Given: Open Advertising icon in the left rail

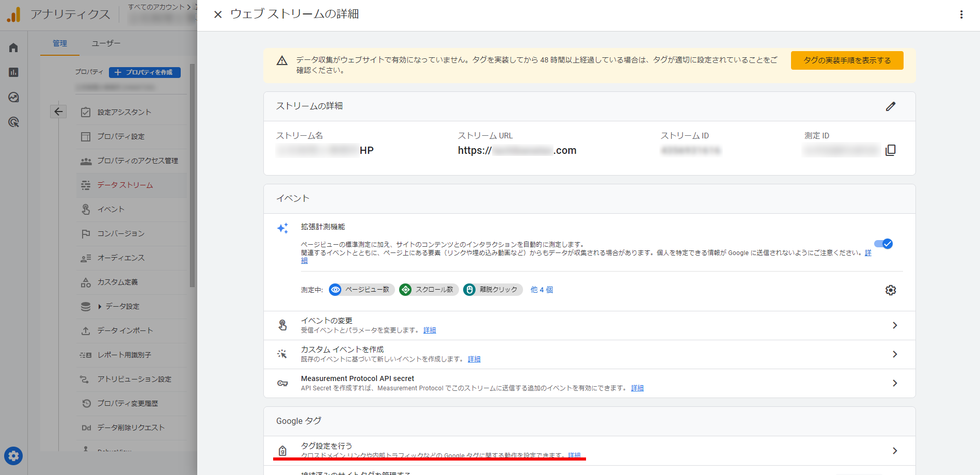Looking at the screenshot, I should point(13,122).
